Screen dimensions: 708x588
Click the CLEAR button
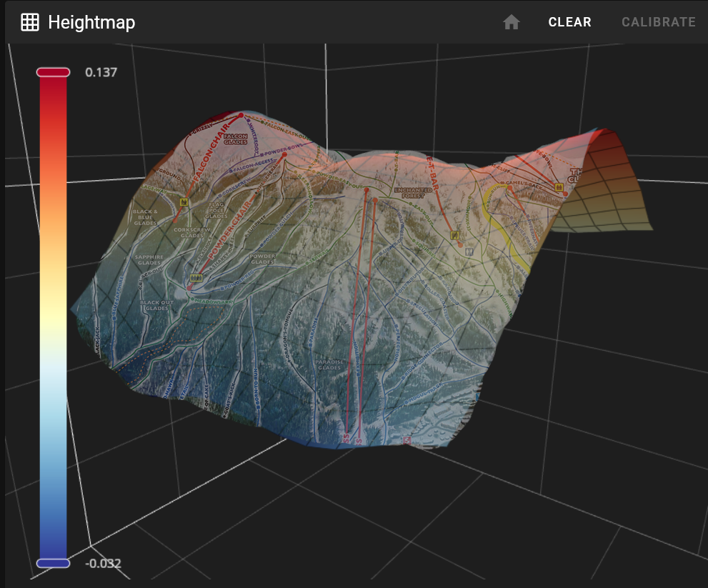(570, 22)
